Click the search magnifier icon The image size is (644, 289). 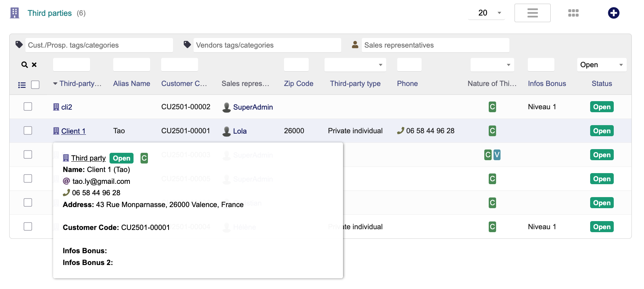click(x=24, y=65)
